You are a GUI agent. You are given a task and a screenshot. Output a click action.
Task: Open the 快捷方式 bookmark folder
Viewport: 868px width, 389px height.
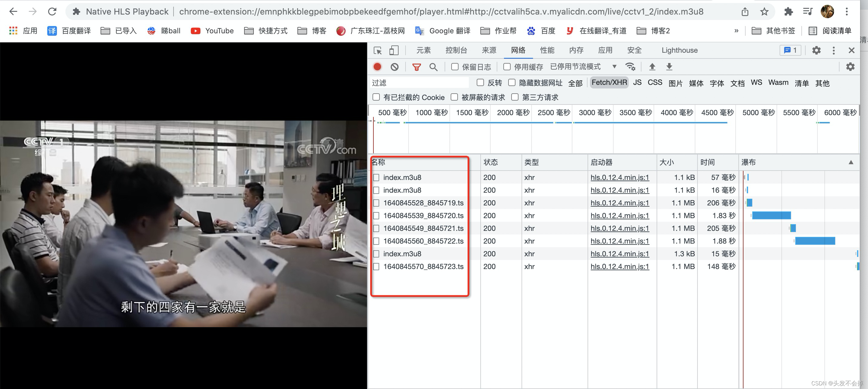pyautogui.click(x=266, y=31)
